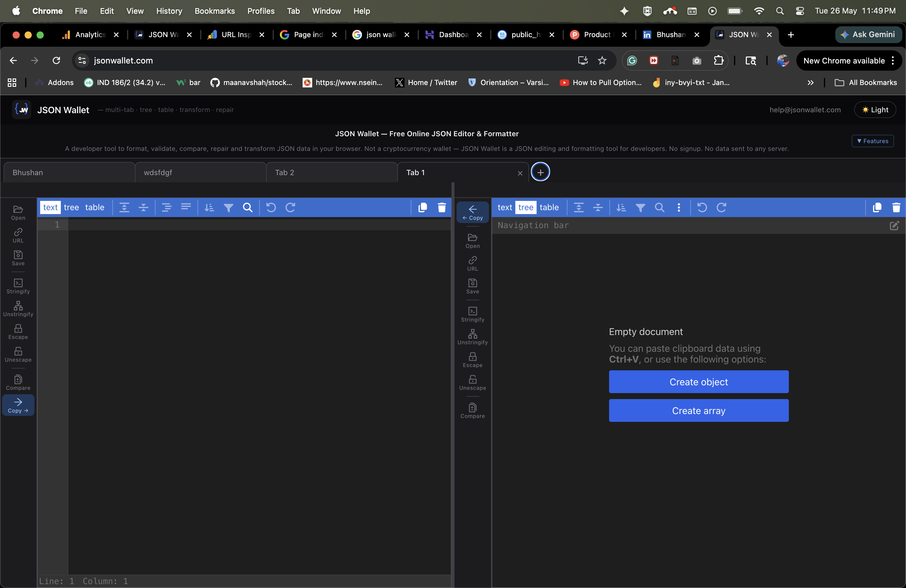Select the Tab 2 document tab
The image size is (906, 588).
(x=332, y=173)
